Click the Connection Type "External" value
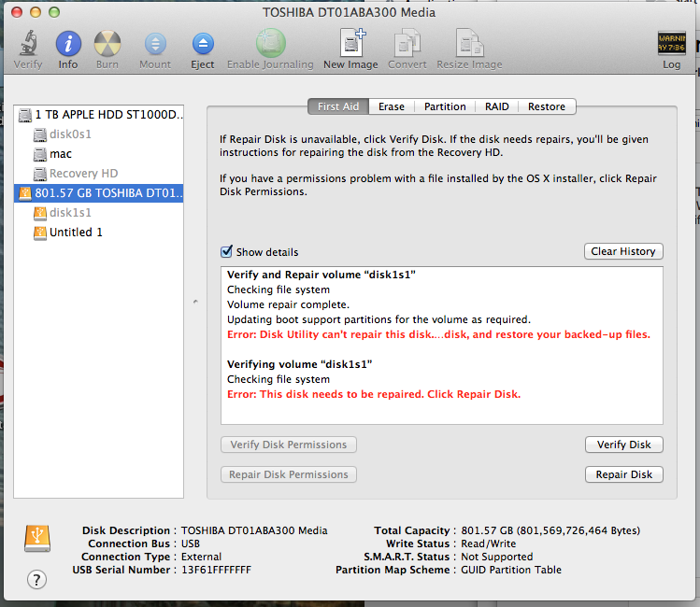This screenshot has width=700, height=607. (201, 558)
